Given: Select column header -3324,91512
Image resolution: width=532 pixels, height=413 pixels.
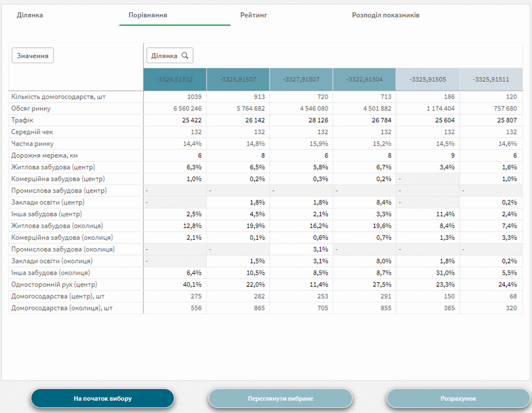Looking at the screenshot, I should point(174,80).
